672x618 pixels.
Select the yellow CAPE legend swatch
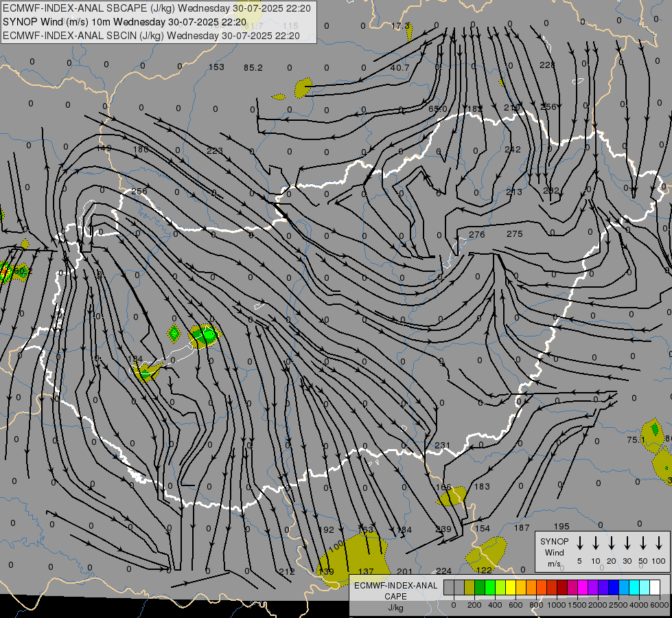511,588
